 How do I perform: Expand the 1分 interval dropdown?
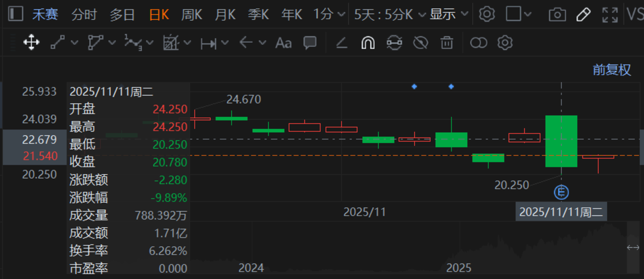pyautogui.click(x=329, y=15)
